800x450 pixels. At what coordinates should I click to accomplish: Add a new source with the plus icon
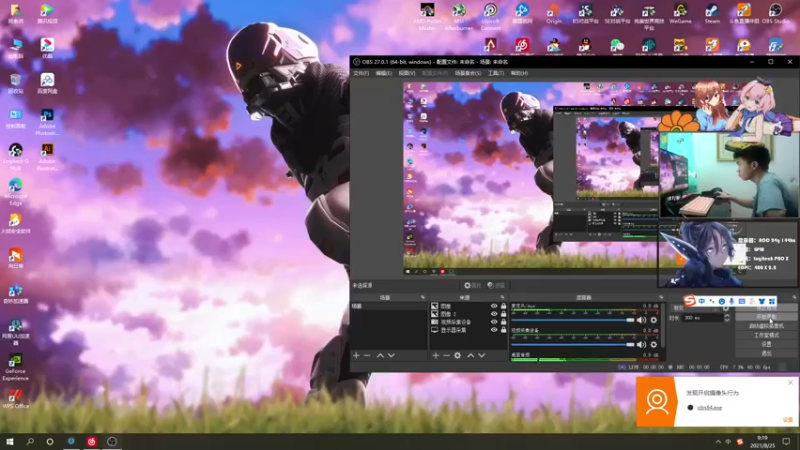point(435,355)
